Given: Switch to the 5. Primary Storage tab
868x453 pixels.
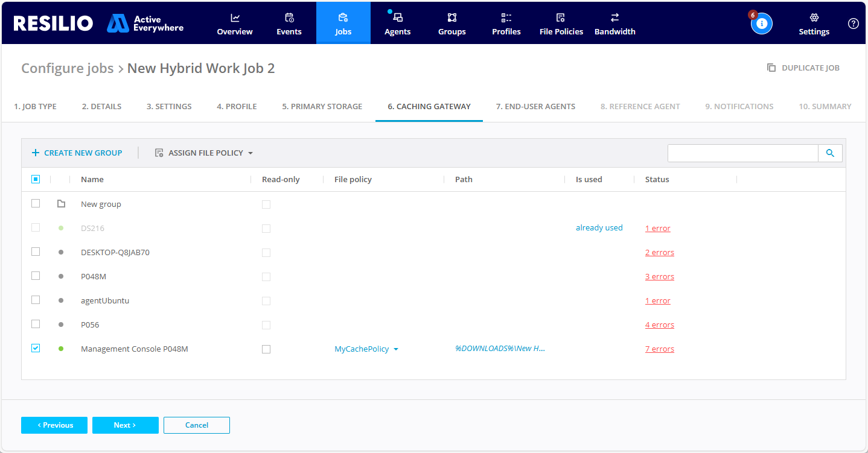Looking at the screenshot, I should [322, 107].
